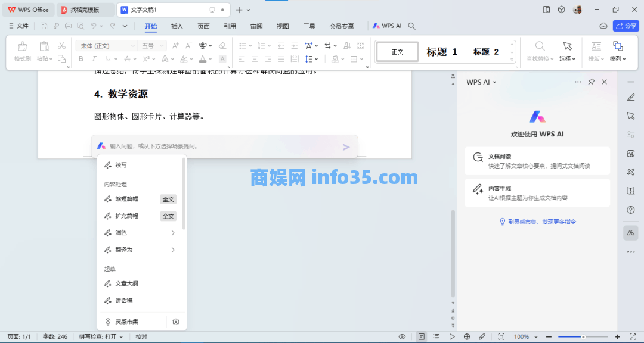Click the decrease indent icon
The image size is (644, 343).
click(x=281, y=45)
